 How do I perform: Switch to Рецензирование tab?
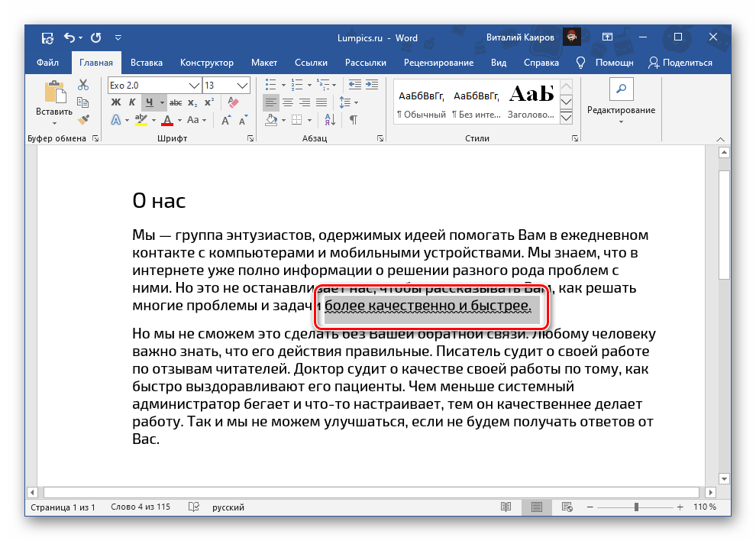click(x=439, y=63)
